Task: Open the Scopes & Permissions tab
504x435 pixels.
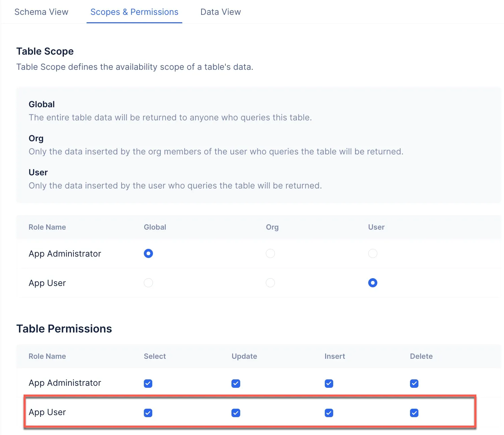Action: 134,12
